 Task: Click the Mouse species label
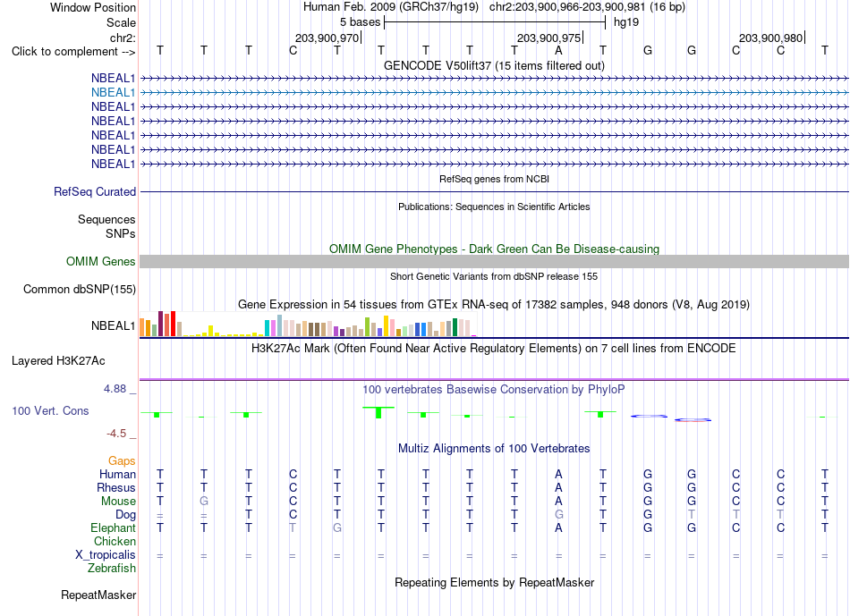[118, 502]
